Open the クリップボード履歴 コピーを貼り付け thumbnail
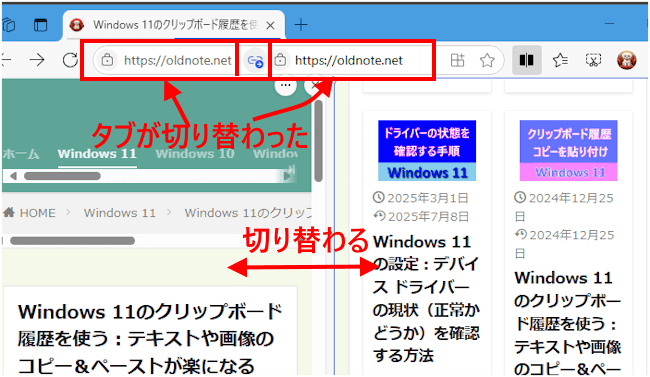 coord(568,151)
